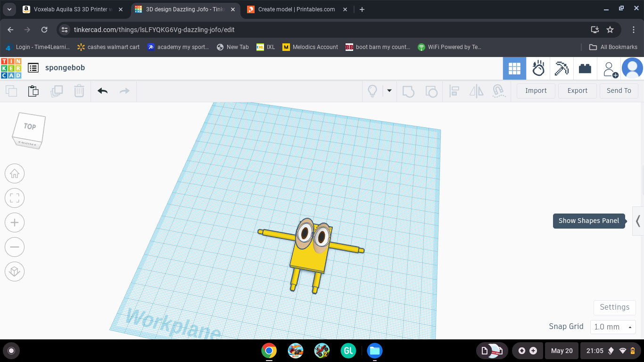Click the Zoom in plus button
The image size is (644, 362).
pyautogui.click(x=15, y=222)
